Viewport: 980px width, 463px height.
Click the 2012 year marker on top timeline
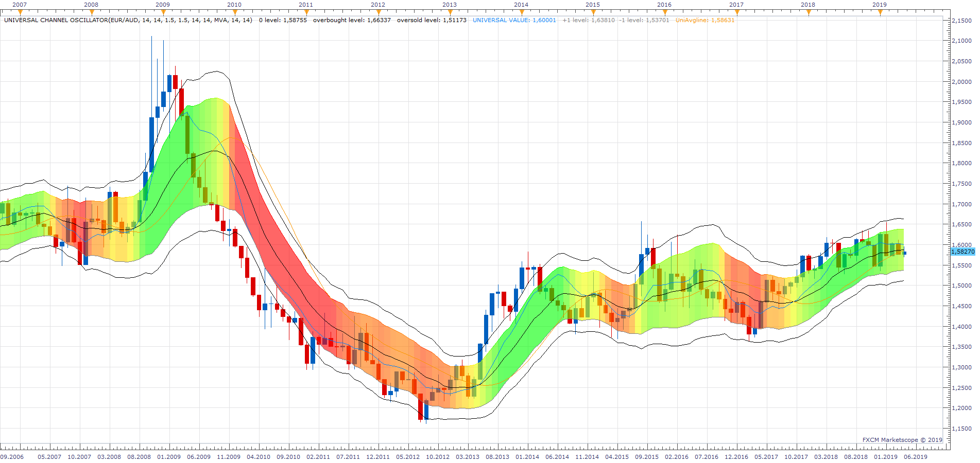[x=378, y=5]
